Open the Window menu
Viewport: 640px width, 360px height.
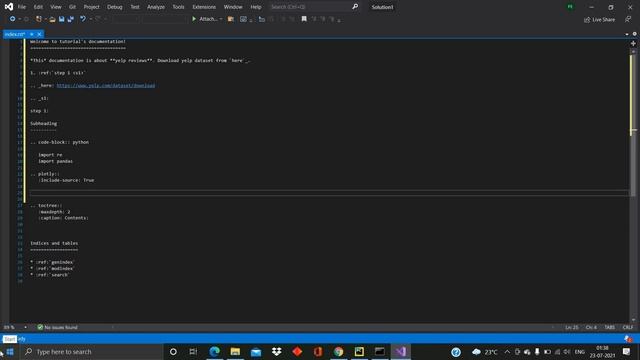233,7
